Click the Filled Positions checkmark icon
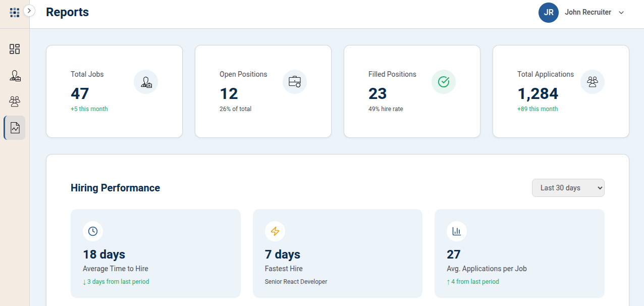 [x=444, y=82]
